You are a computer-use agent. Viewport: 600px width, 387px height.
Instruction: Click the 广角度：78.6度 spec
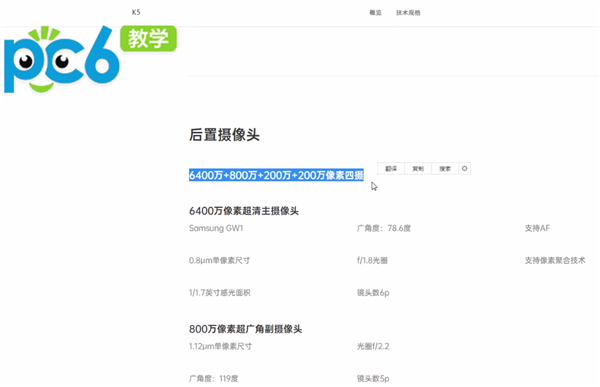pos(384,228)
